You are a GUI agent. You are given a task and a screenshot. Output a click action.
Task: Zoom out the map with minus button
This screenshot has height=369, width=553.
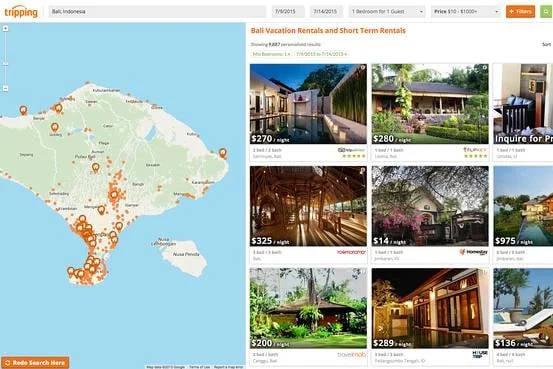pyautogui.click(x=6, y=89)
